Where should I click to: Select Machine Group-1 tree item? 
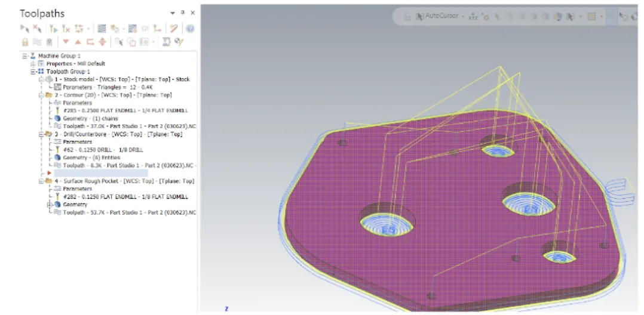(59, 56)
